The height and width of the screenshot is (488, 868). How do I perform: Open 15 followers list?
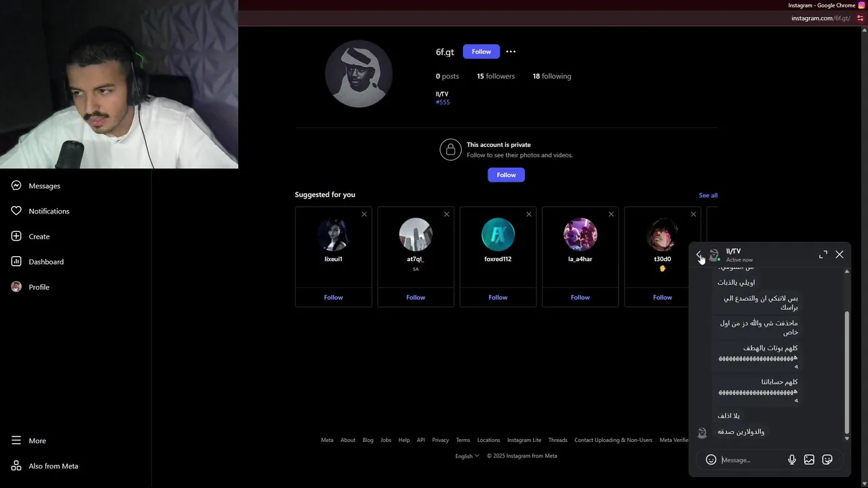[496, 76]
